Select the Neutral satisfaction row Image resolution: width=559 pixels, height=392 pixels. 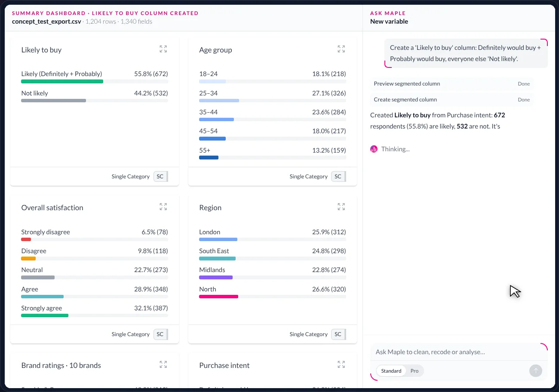click(x=95, y=273)
